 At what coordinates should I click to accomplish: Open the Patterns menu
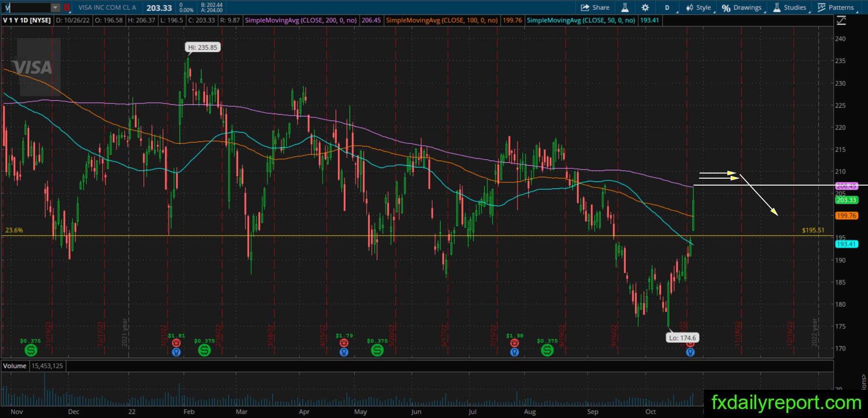pos(836,7)
